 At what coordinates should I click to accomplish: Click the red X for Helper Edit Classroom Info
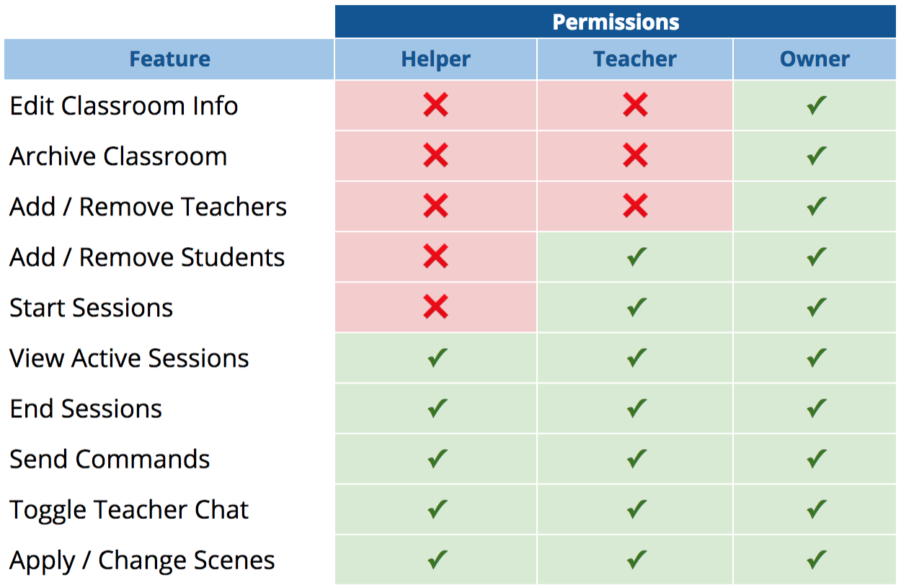click(x=435, y=106)
